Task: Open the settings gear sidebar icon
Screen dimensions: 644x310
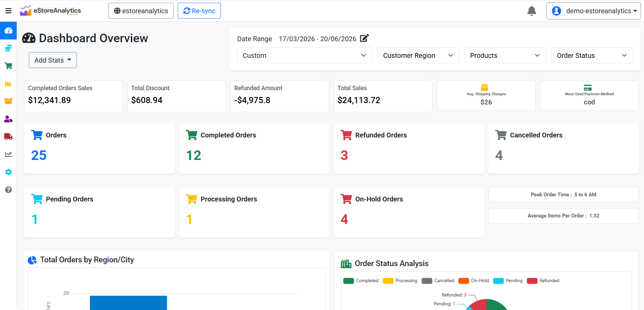Action: coord(8,172)
